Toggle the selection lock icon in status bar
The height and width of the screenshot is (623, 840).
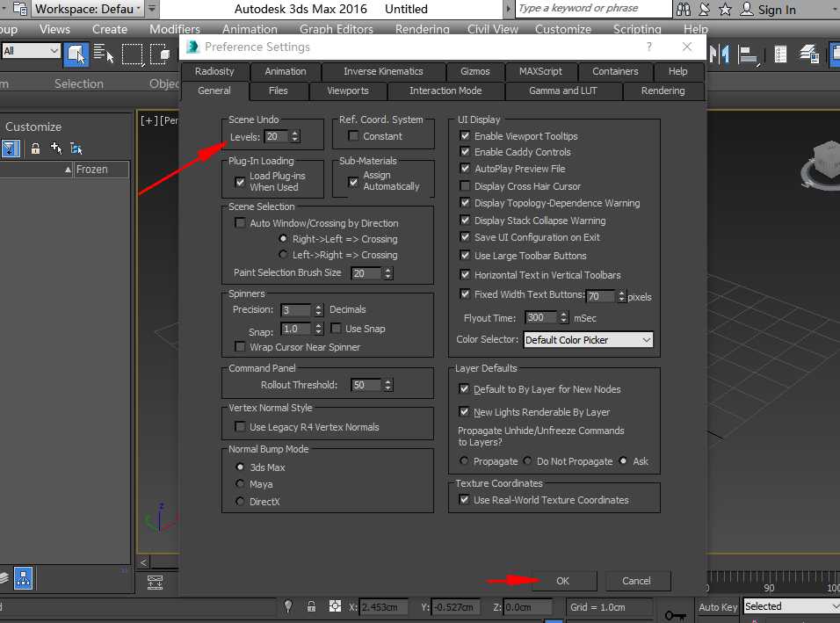pyautogui.click(x=311, y=606)
